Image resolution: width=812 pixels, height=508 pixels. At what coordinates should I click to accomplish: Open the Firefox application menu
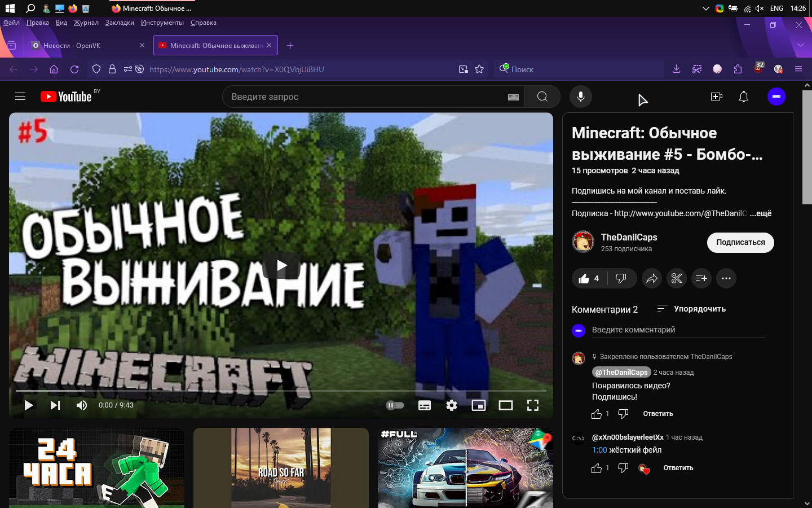[x=798, y=69]
